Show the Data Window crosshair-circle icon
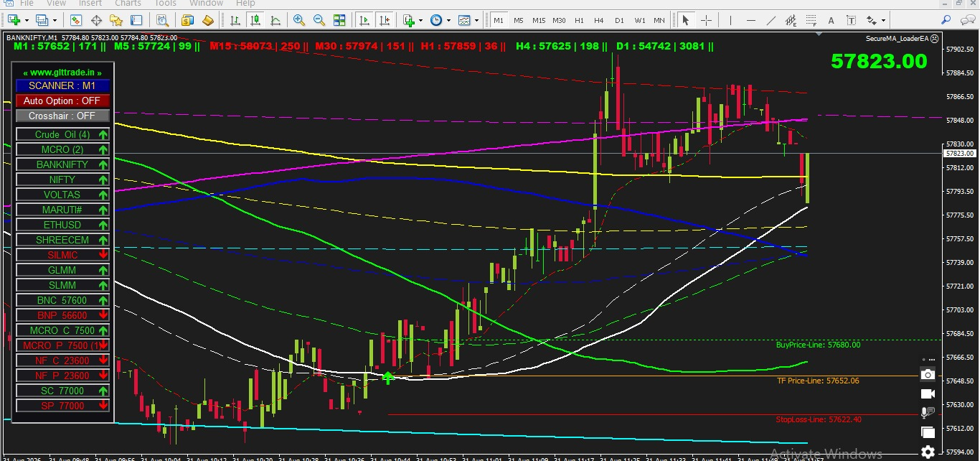 [96, 20]
